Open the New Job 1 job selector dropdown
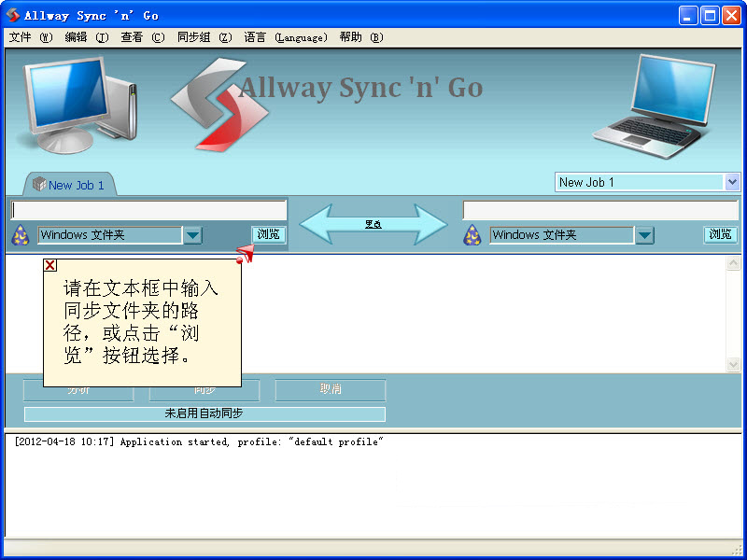Screen dimensions: 747x560 point(732,182)
